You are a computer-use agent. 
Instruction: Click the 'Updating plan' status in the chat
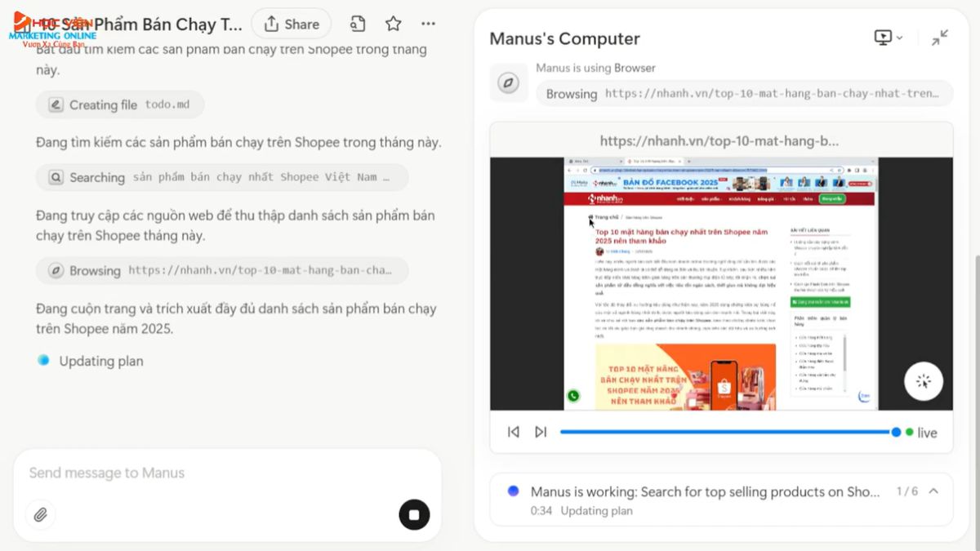coord(101,361)
